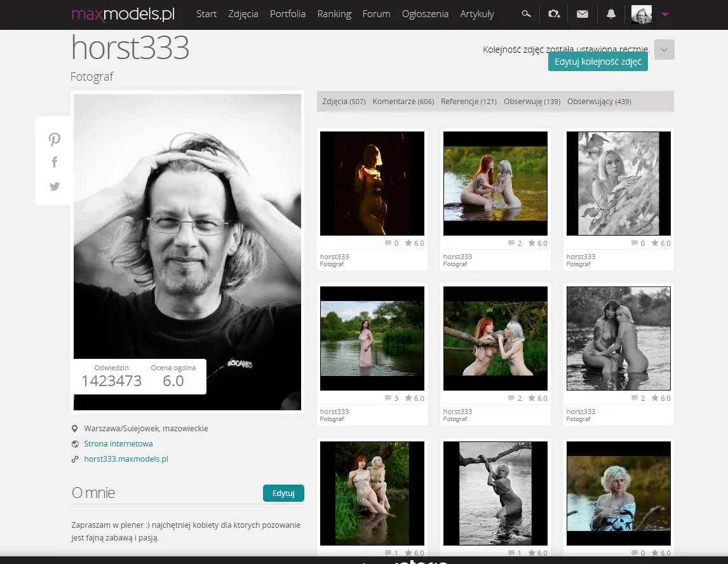
Task: Switch to the Komentarze (606) tab
Action: 403,101
